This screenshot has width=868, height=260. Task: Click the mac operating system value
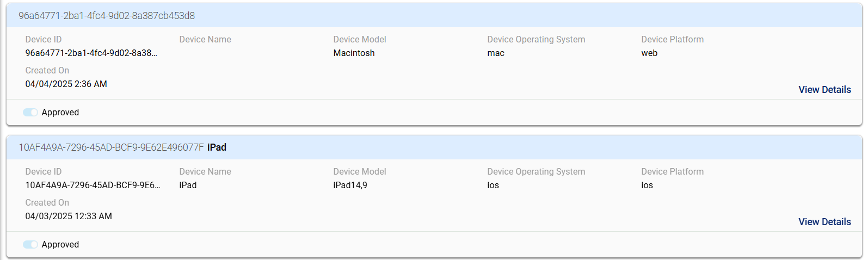pyautogui.click(x=495, y=53)
